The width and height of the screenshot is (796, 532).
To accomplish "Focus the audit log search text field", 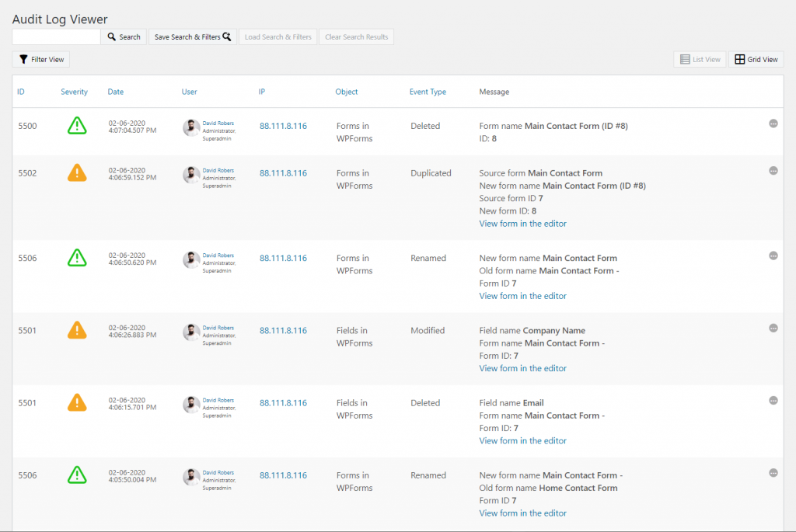I will pos(56,37).
